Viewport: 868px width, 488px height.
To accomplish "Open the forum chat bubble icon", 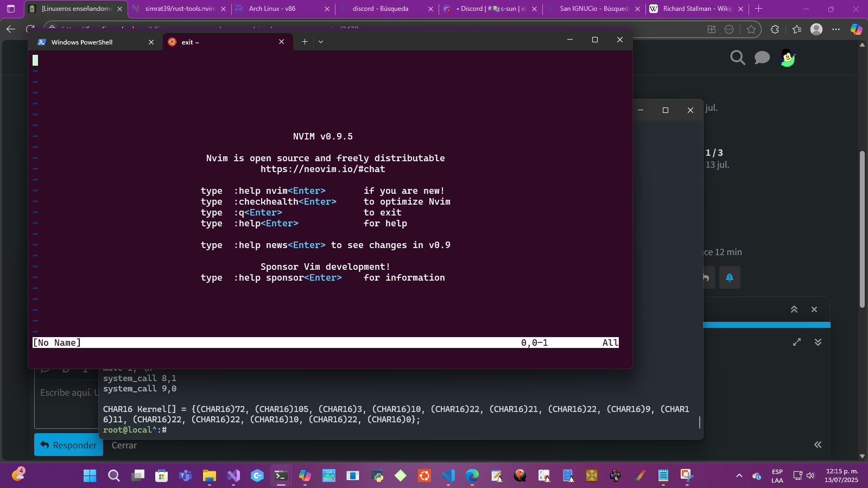I will tap(762, 58).
